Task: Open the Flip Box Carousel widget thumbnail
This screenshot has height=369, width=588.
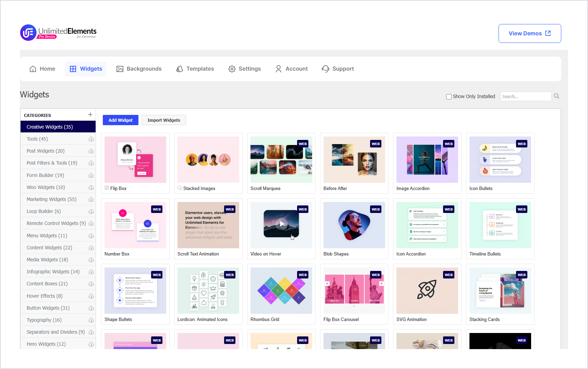Action: 354,290
